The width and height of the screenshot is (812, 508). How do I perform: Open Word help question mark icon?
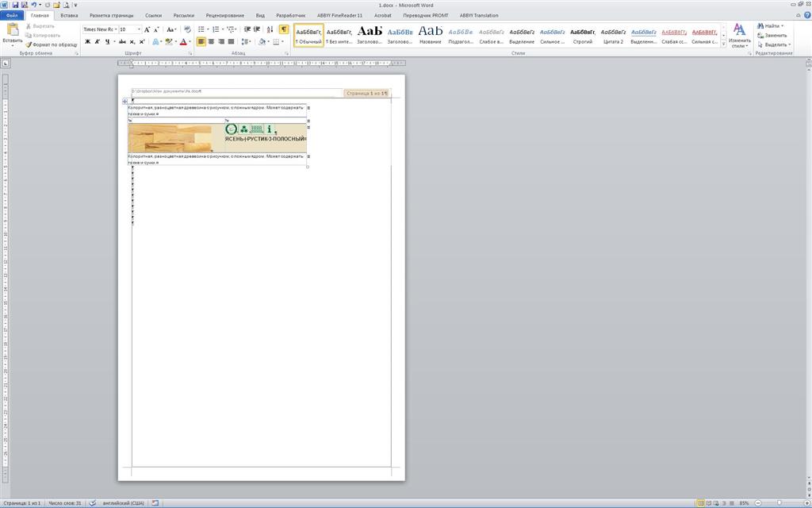(806, 16)
